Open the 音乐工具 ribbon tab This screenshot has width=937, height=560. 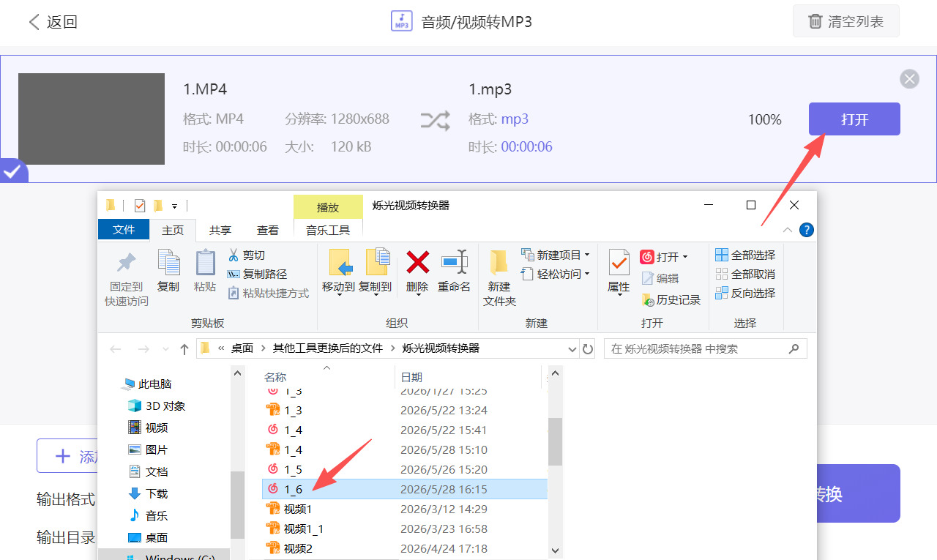328,230
